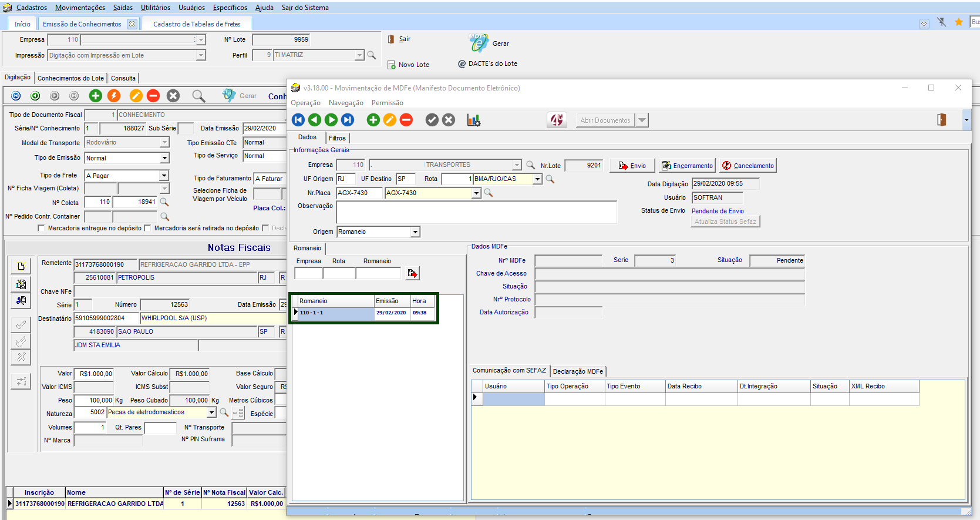Click the new Nota Fiscal document icon

(21, 266)
